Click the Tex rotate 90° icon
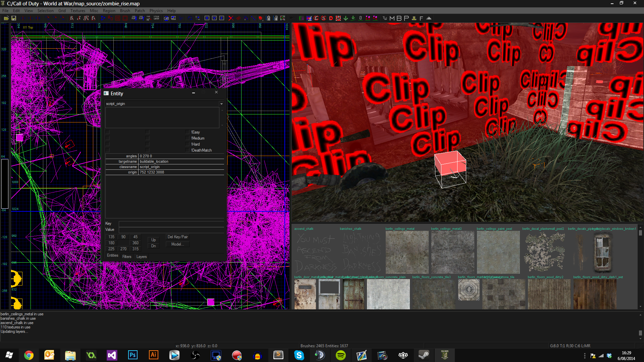Viewport: 644px width, 362px height. click(148, 18)
